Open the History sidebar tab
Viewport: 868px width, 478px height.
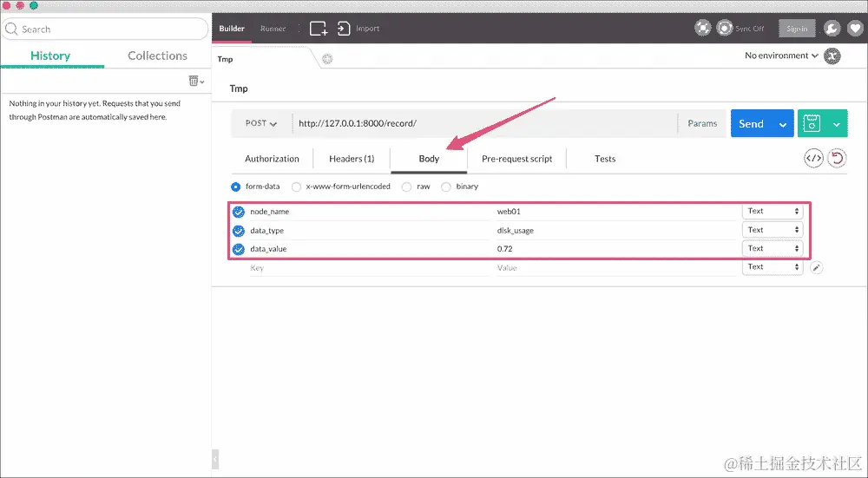pyautogui.click(x=50, y=56)
